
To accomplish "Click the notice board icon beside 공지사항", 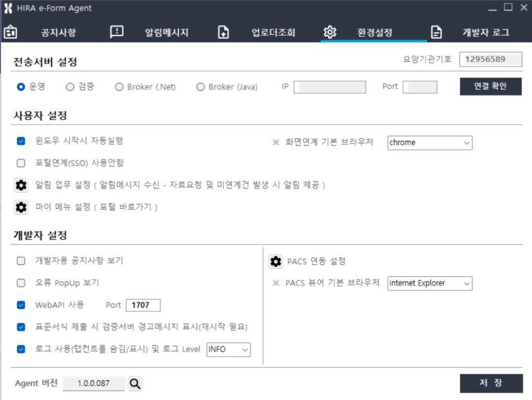I will click(x=10, y=32).
